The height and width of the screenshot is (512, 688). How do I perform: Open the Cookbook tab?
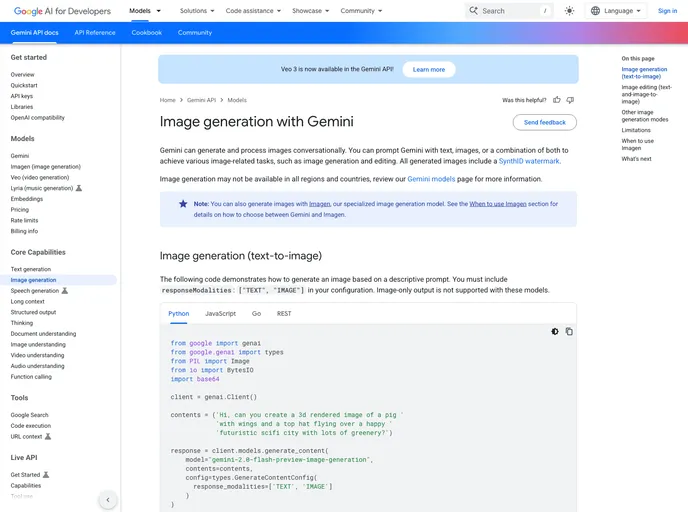[x=147, y=32]
